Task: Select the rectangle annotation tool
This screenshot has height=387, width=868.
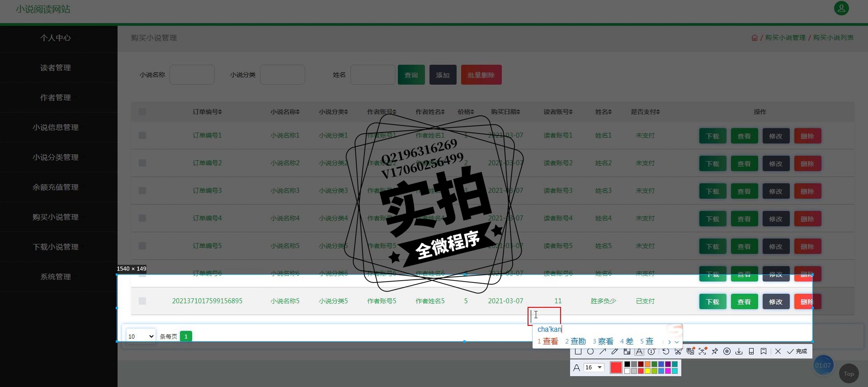Action: click(578, 351)
